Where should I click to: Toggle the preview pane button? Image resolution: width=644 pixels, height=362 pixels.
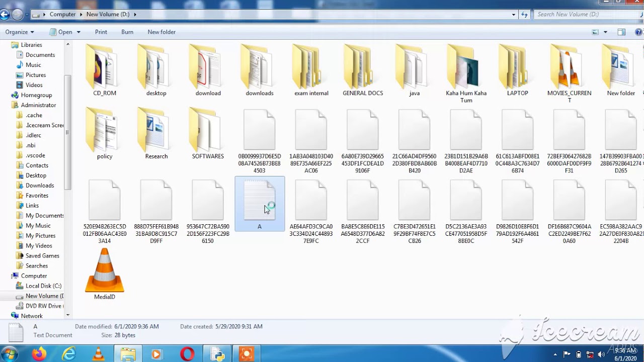tap(621, 32)
